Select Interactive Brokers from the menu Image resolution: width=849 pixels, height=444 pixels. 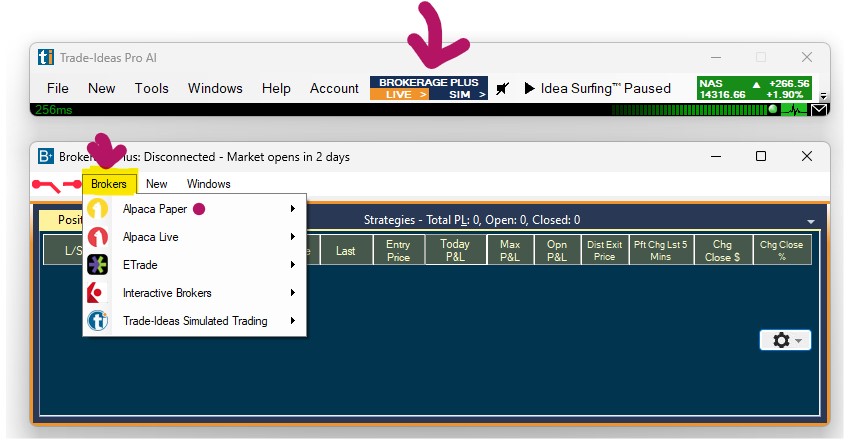point(194,293)
